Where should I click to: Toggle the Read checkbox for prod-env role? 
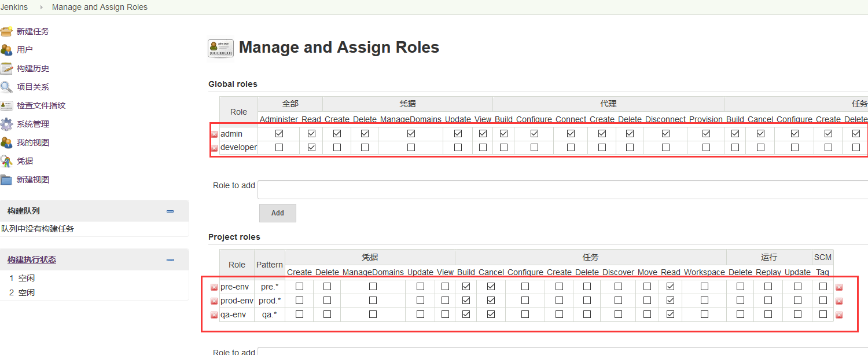[x=671, y=301]
